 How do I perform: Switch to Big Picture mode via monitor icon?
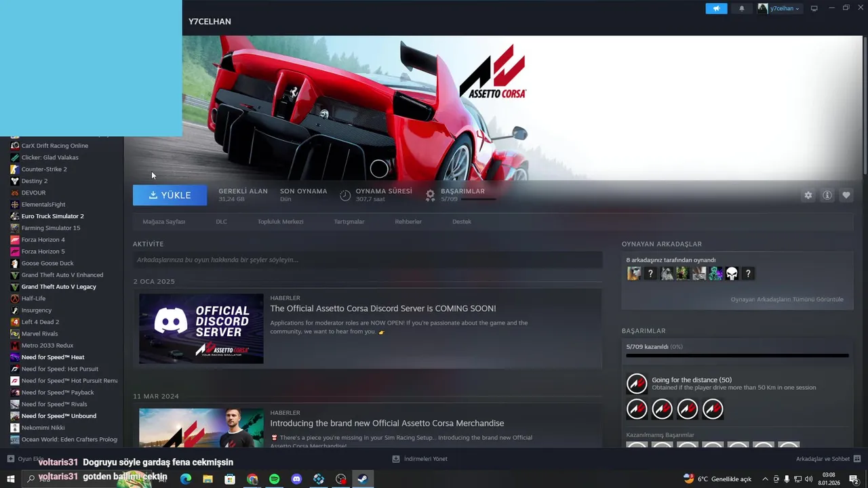point(814,9)
